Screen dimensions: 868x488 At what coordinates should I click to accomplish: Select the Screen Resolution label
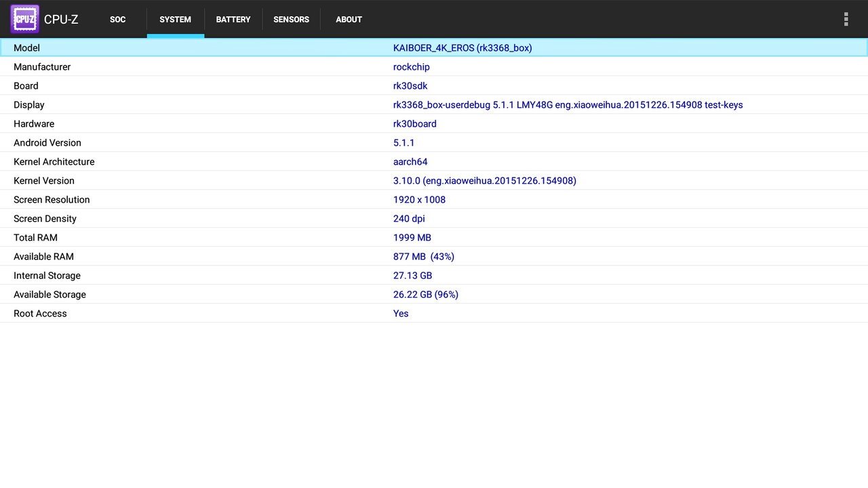(52, 200)
